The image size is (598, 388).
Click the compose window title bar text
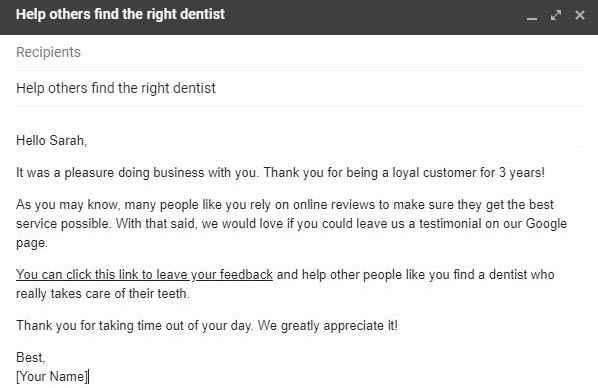point(120,14)
